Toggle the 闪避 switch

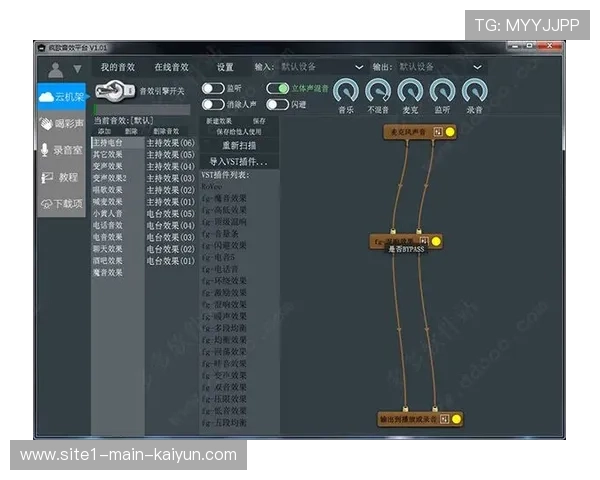click(x=278, y=104)
